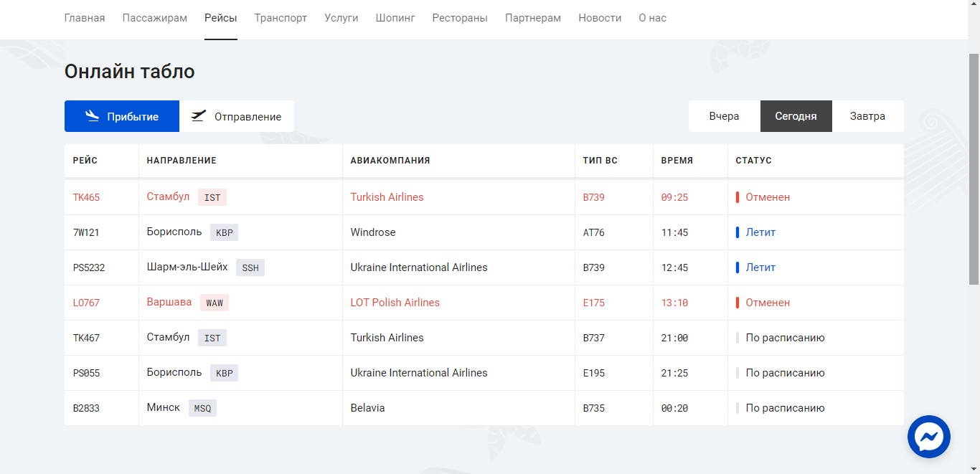980x474 pixels.
Task: Click LOT Polish Airlines name
Action: pos(395,303)
